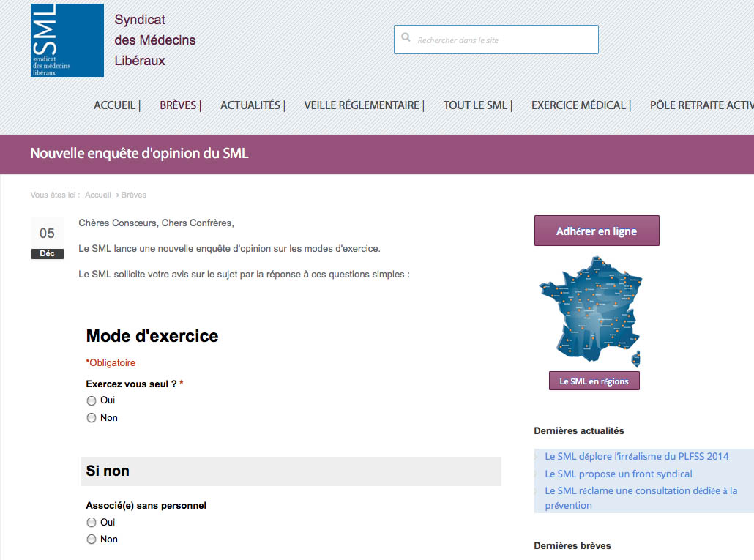
Task: Click Le SML en régions button
Action: 594,381
